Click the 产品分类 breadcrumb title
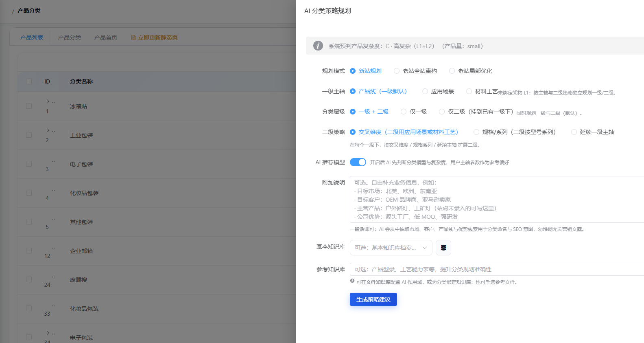644x343 pixels. tap(29, 11)
